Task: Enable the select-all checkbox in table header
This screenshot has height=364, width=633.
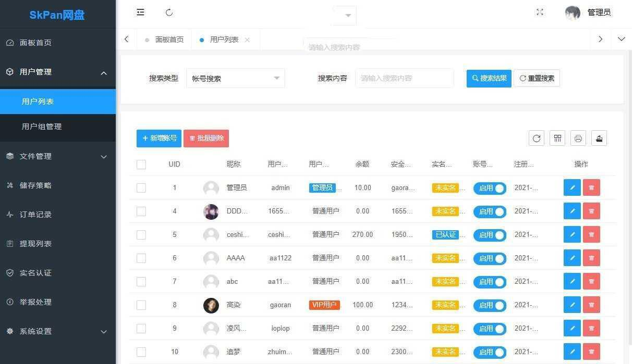Action: 141,164
